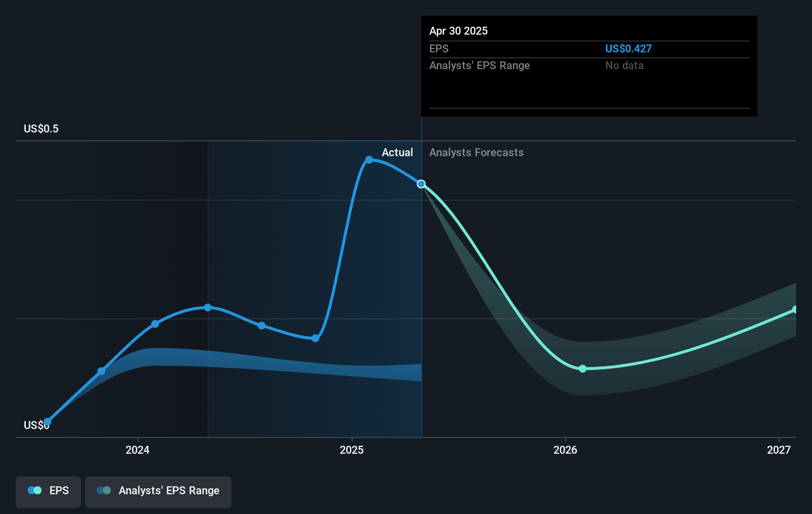Click the first EPS data point at US$0
The height and width of the screenshot is (514, 812).
pos(47,422)
